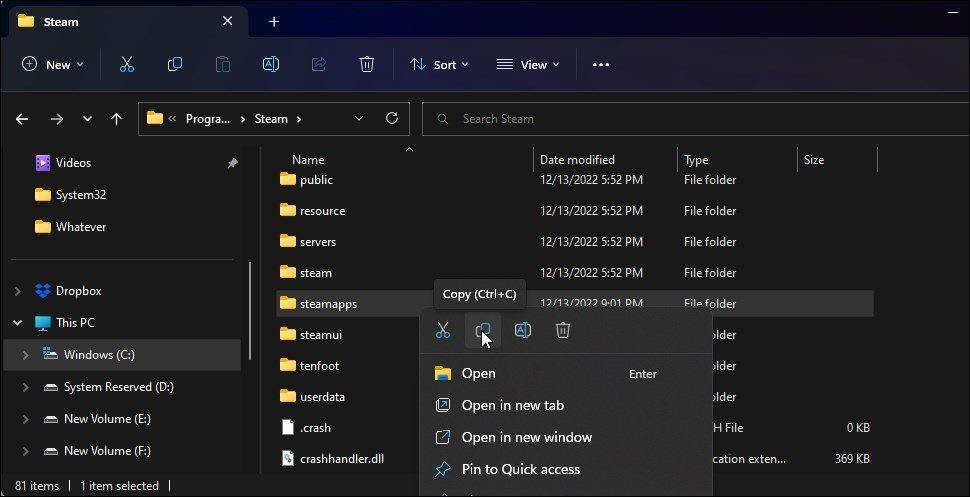Image resolution: width=970 pixels, height=497 pixels.
Task: Select the steamui folder
Action: click(320, 335)
